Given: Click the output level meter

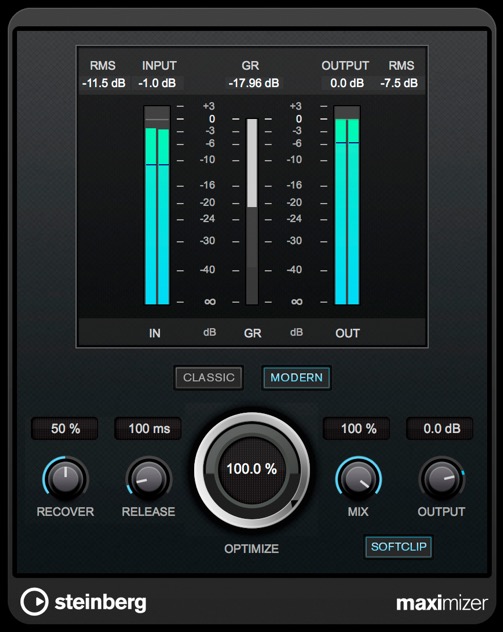Looking at the screenshot, I should point(347,205).
